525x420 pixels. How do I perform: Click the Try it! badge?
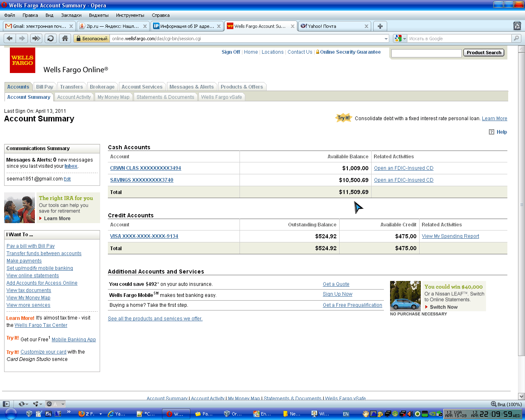click(x=344, y=118)
